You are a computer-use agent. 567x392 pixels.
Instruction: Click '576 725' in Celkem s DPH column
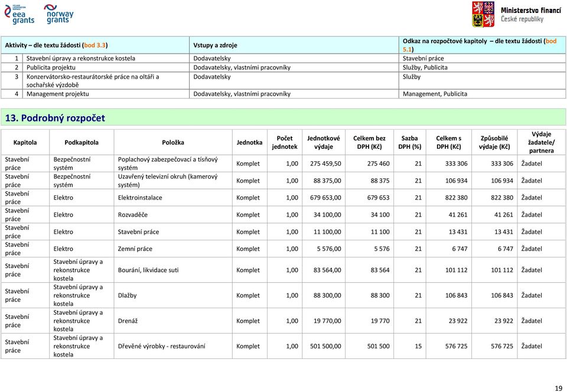[x=457, y=346]
